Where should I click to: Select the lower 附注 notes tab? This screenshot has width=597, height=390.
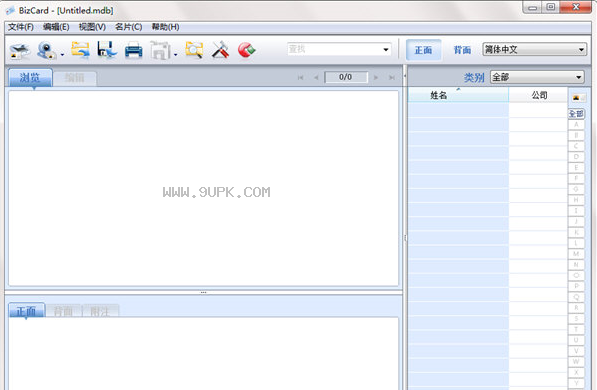tap(101, 311)
